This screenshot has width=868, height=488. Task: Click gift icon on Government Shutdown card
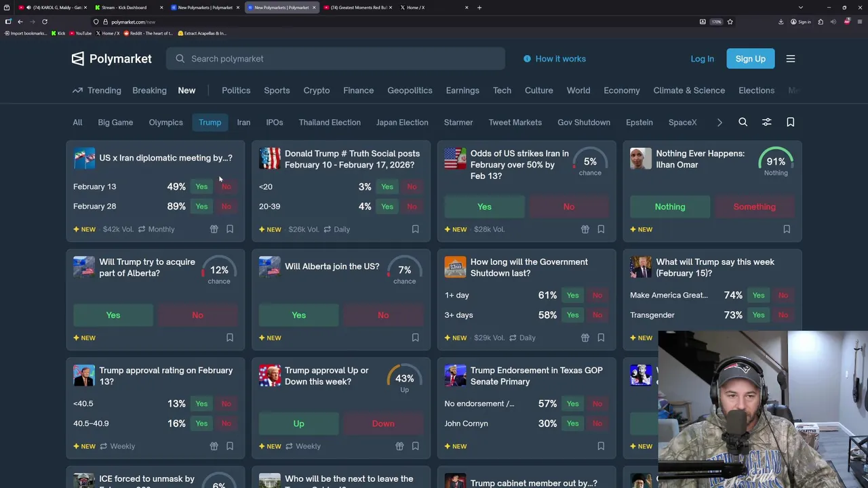[585, 338]
